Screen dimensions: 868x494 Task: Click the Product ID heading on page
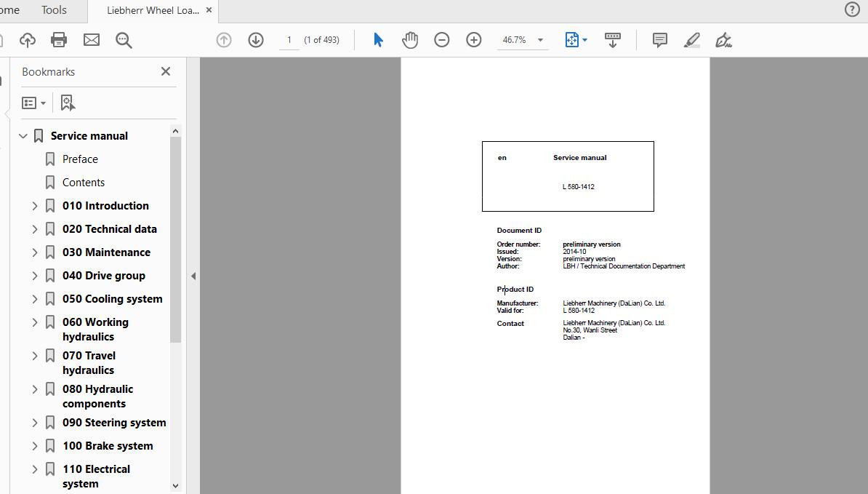click(x=515, y=289)
